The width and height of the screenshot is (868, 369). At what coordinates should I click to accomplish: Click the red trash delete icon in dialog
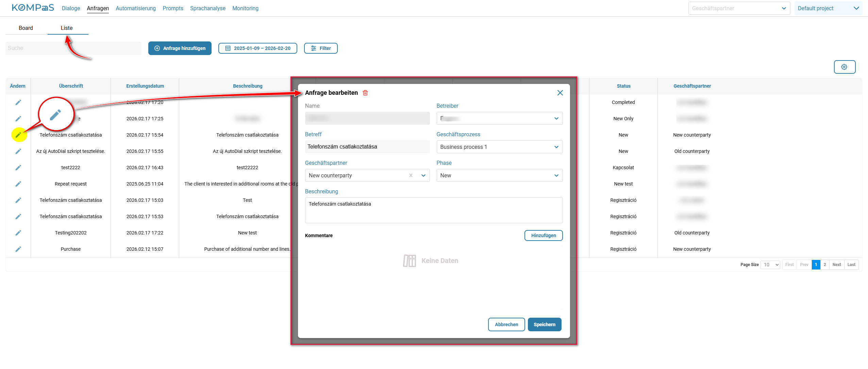click(x=365, y=93)
